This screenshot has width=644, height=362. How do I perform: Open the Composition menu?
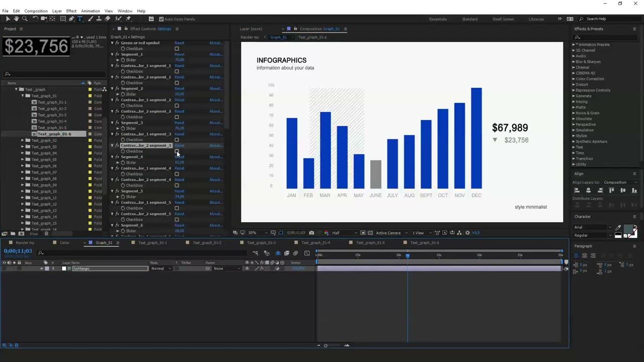pyautogui.click(x=36, y=11)
